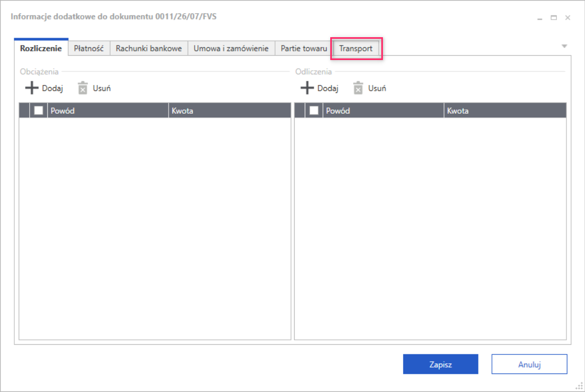This screenshot has height=392, width=585.
Task: Sort by Powód column in Obciążenia table
Action: coord(108,110)
